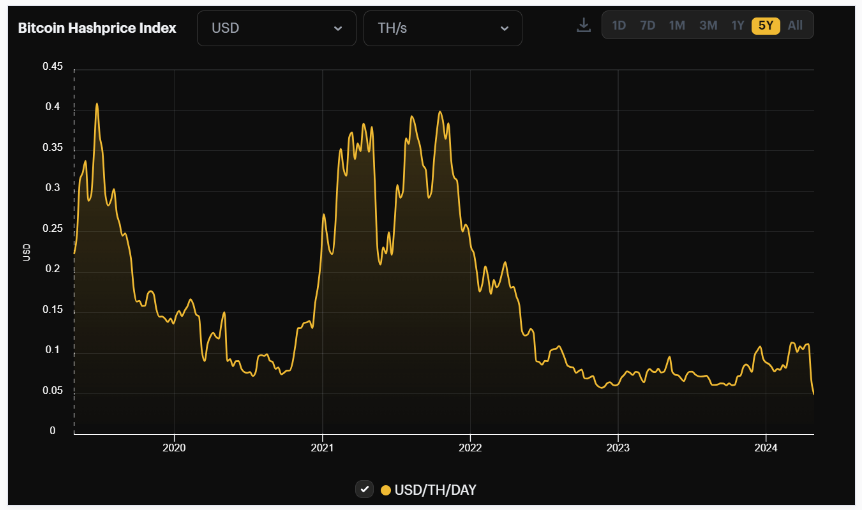Click the 0.3 y-axis value
The width and height of the screenshot is (862, 510).
click(53, 187)
